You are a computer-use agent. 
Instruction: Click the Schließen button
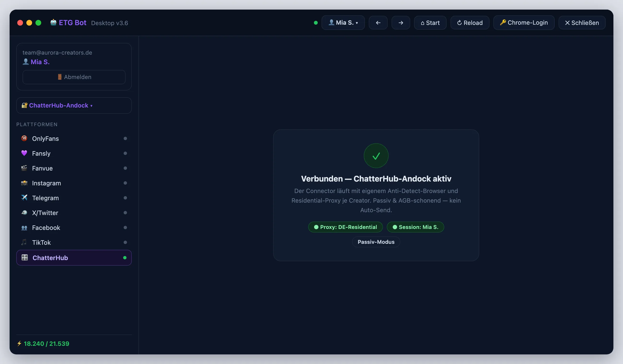point(582,23)
